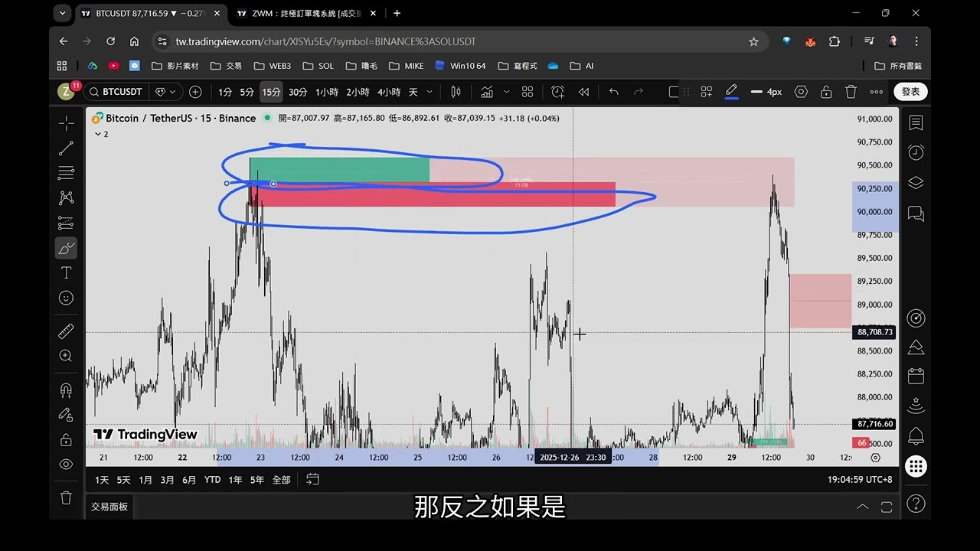Screen dimensions: 980x551
Task: Lock the selected drawing
Action: pos(826,92)
